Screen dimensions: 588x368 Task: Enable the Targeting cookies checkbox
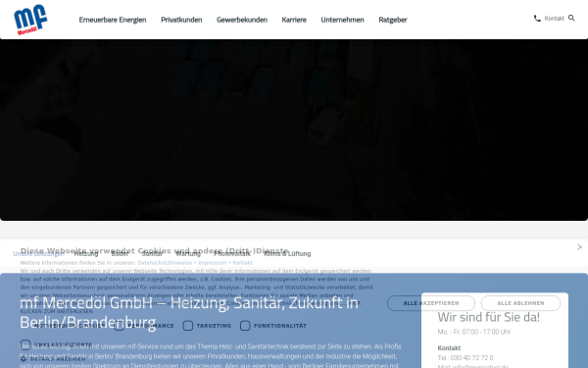(x=188, y=326)
